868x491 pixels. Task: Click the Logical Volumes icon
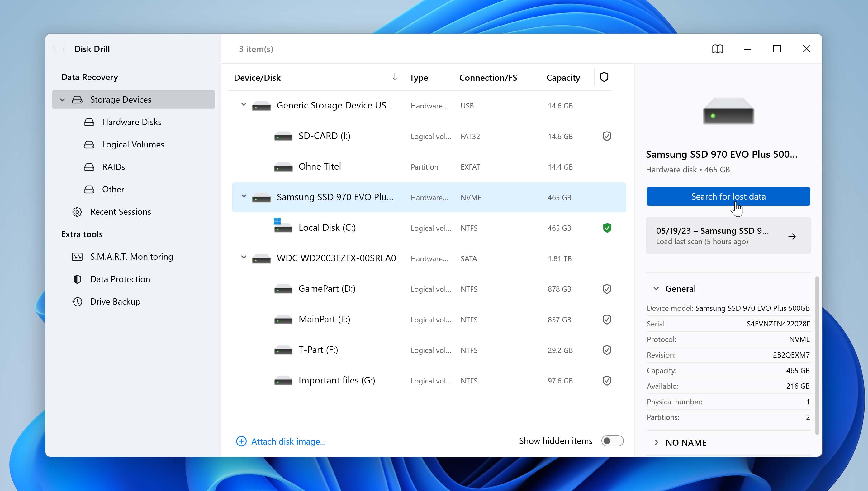pos(89,144)
